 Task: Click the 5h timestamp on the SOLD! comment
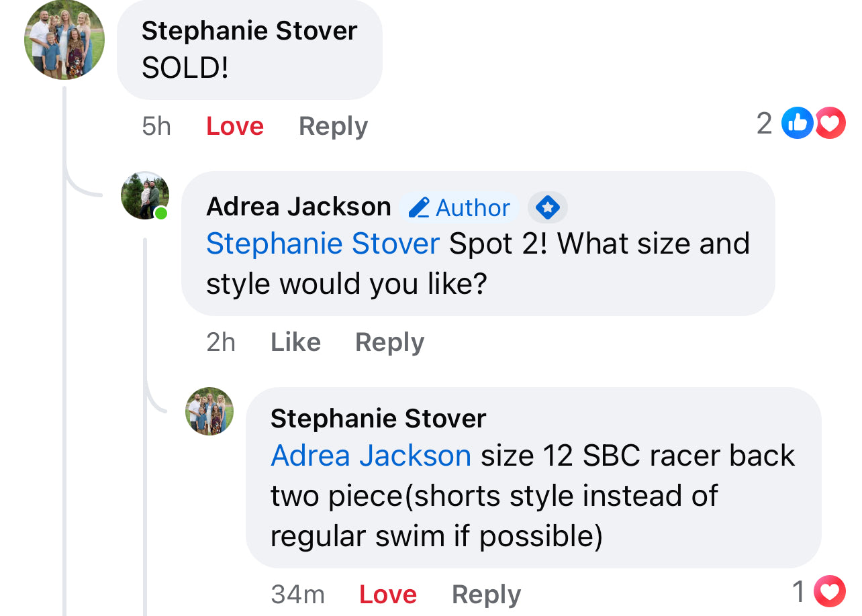[156, 126]
